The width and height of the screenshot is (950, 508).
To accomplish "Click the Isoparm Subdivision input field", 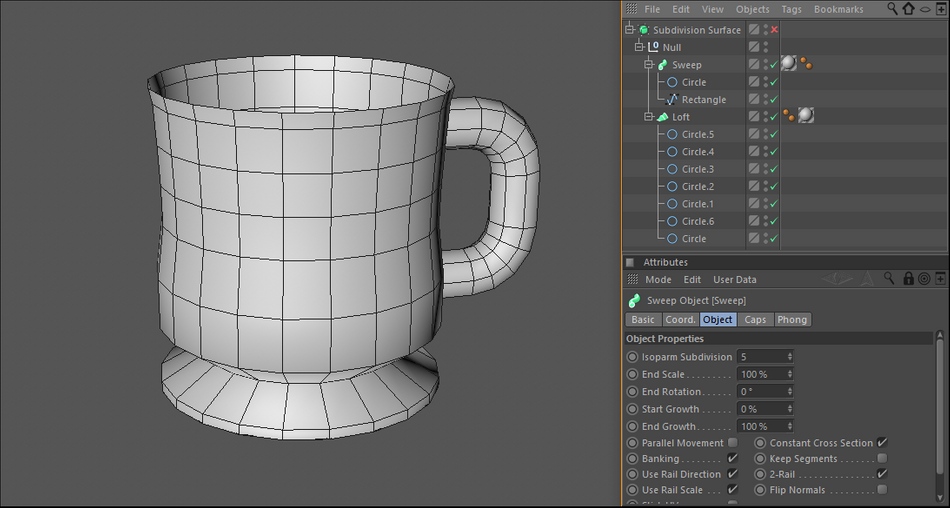I will pos(760,357).
